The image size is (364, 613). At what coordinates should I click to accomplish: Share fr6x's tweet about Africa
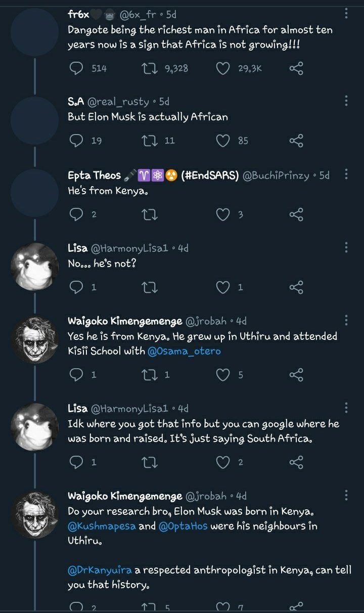pyautogui.click(x=296, y=68)
